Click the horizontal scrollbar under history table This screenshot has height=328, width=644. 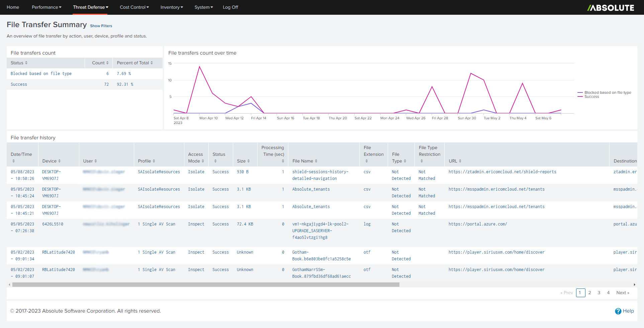(206, 285)
